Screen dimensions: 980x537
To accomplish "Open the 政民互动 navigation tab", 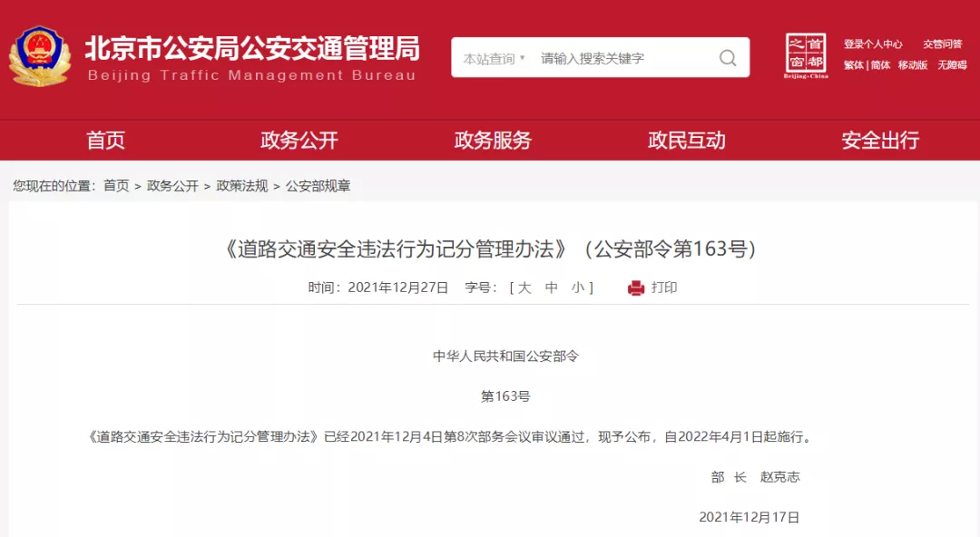I will [x=687, y=140].
